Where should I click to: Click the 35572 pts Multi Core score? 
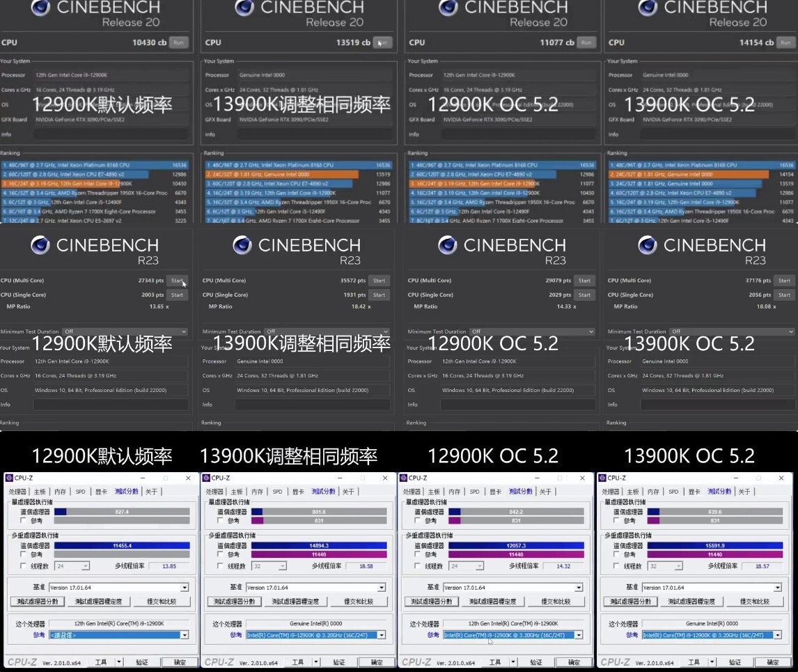pyautogui.click(x=353, y=281)
